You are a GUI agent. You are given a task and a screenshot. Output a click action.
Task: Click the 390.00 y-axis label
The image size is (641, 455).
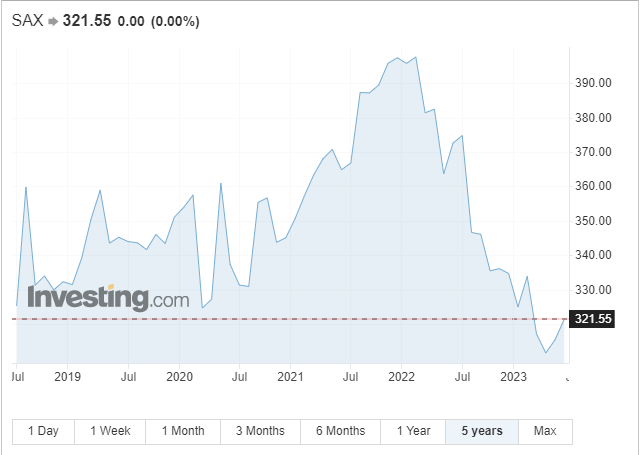tap(593, 83)
